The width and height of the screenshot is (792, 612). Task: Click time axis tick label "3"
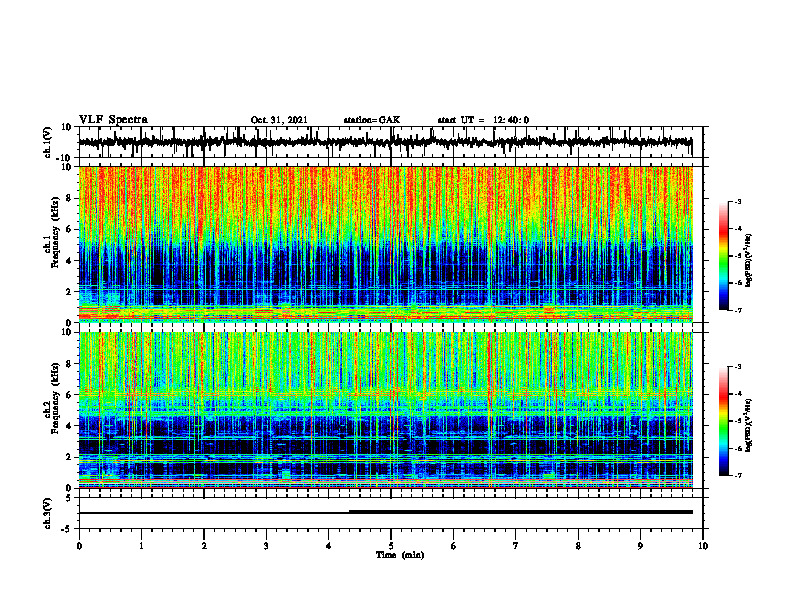266,546
